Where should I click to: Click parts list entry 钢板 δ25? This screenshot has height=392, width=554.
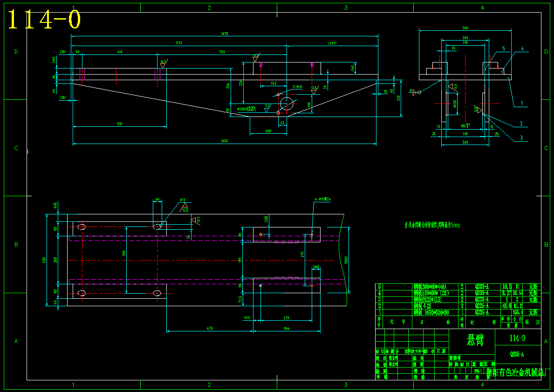click(422, 306)
